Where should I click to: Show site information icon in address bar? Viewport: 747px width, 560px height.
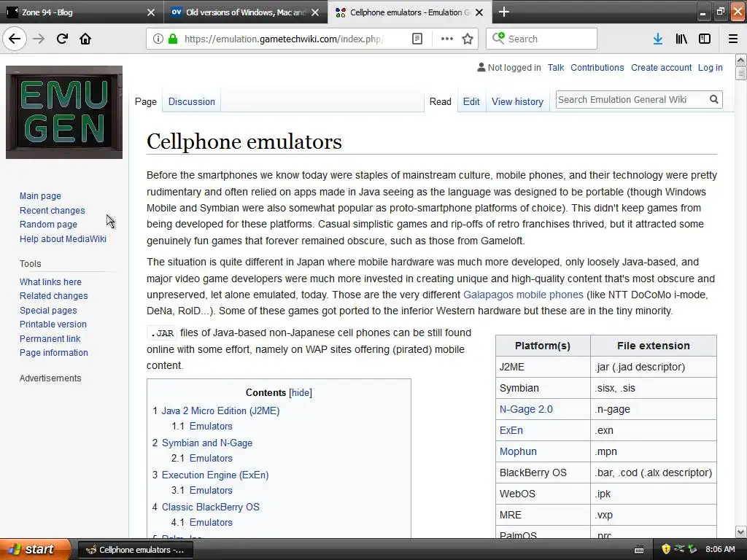pyautogui.click(x=158, y=39)
